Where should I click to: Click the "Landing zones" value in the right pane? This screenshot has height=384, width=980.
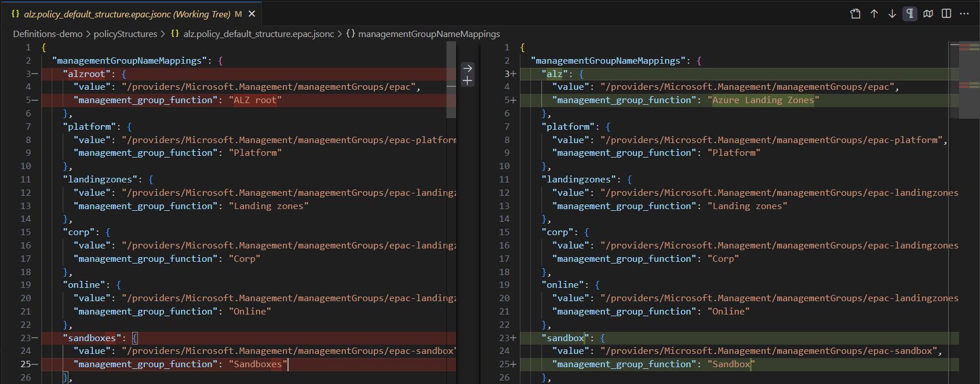tap(747, 206)
